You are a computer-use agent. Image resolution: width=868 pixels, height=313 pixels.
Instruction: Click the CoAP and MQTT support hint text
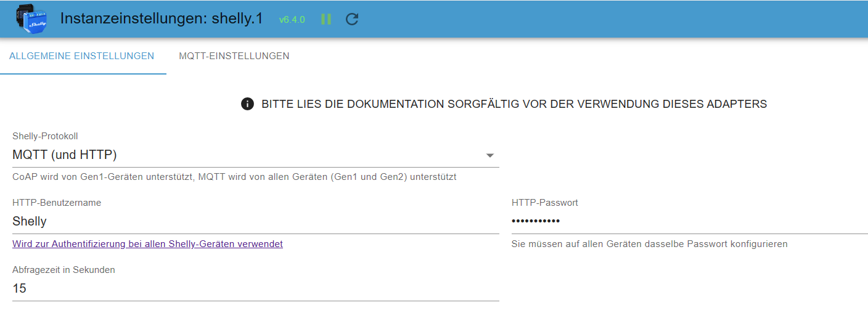click(234, 177)
